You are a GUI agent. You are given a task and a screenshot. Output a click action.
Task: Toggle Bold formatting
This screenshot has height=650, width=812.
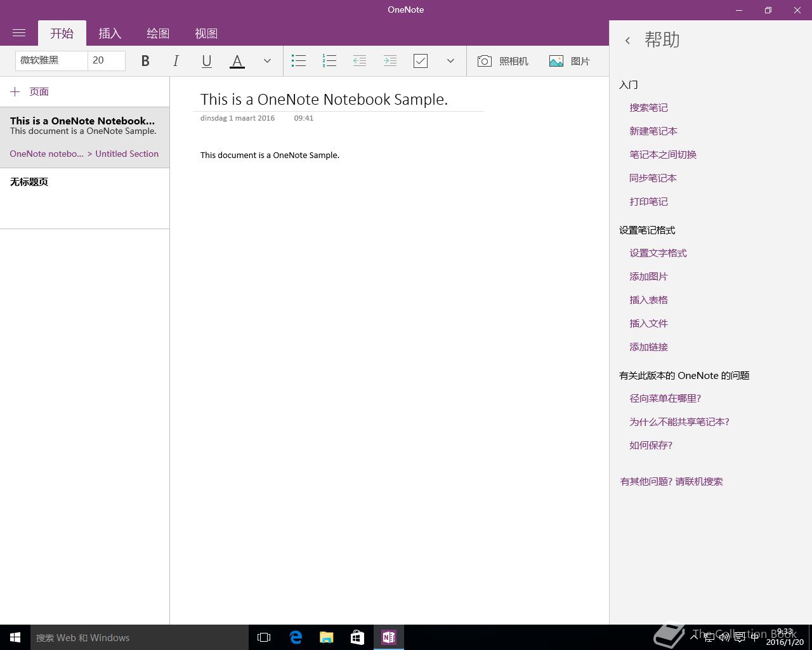point(145,61)
